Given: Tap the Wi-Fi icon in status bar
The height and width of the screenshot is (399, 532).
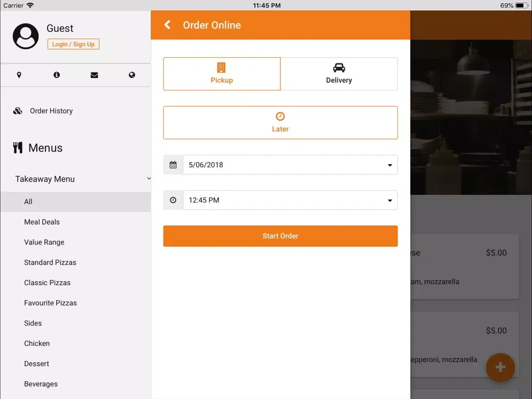Looking at the screenshot, I should pyautogui.click(x=30, y=6).
